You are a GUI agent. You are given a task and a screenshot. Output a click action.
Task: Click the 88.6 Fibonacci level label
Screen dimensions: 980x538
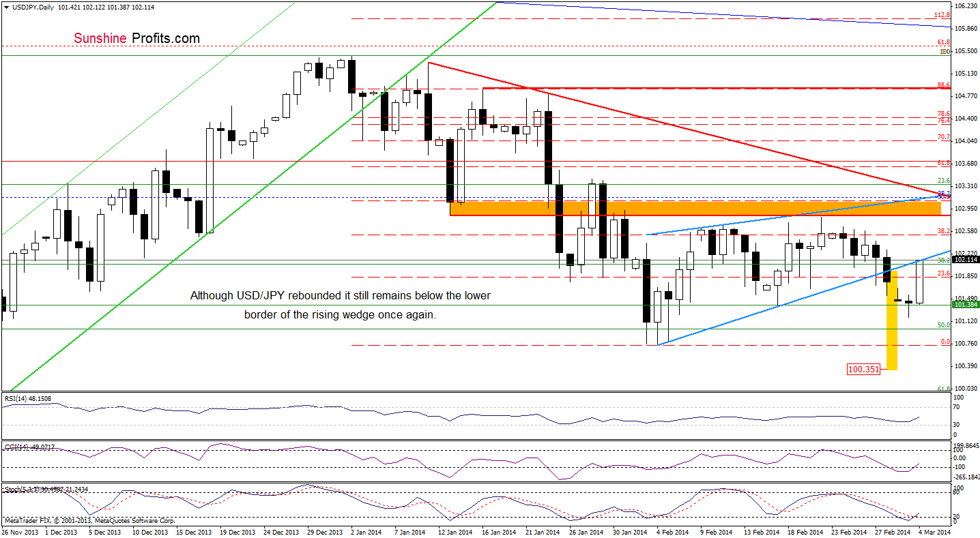[944, 85]
